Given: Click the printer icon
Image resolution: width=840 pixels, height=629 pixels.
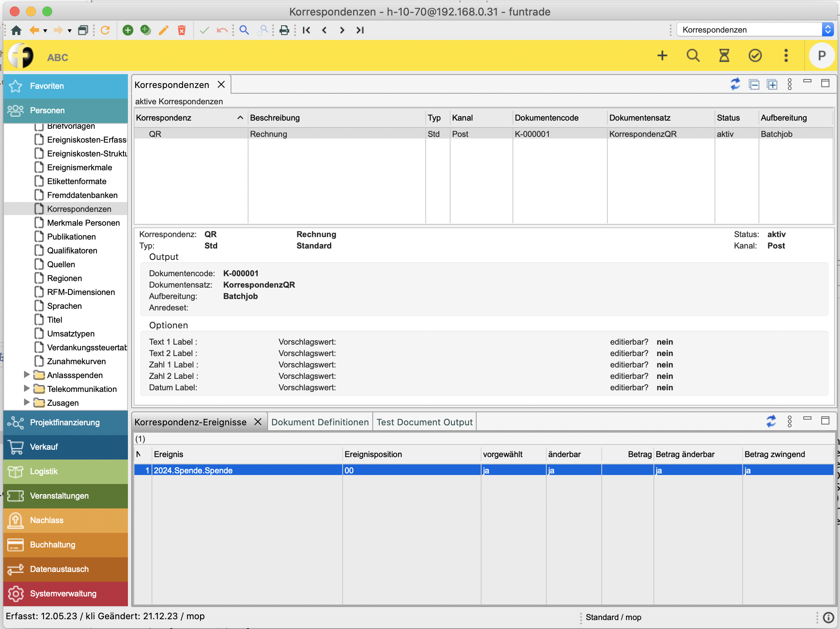Looking at the screenshot, I should pyautogui.click(x=284, y=30).
